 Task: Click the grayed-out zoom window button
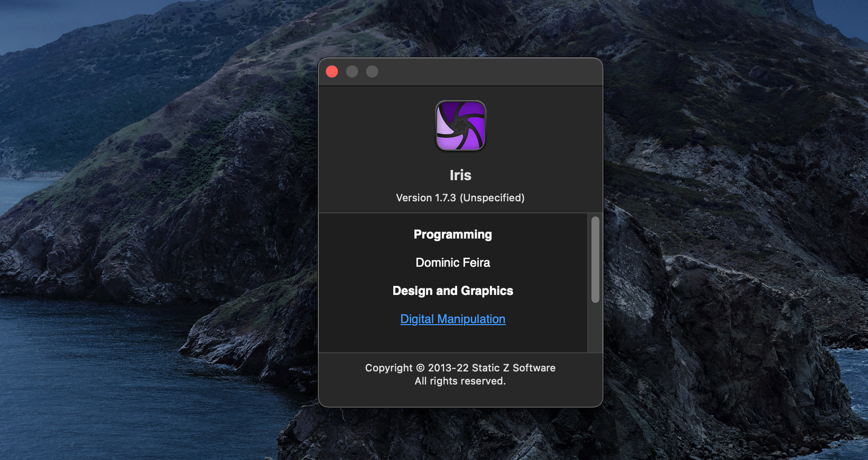pos(372,71)
